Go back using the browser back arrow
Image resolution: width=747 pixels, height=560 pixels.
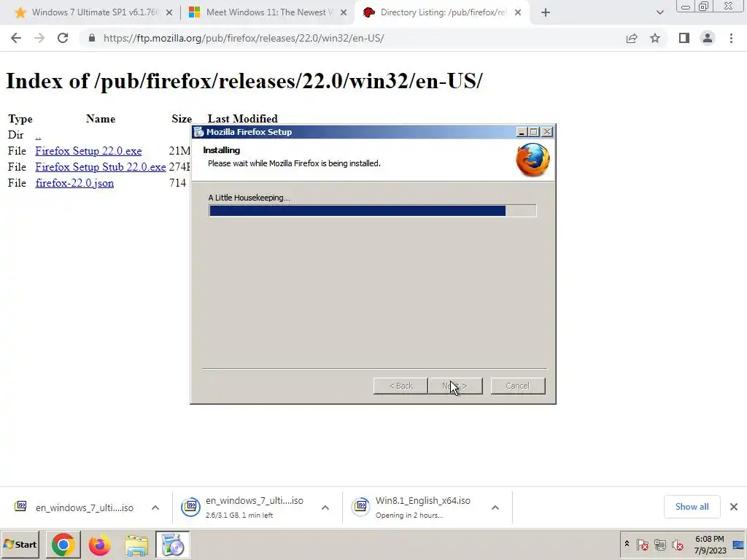[x=16, y=38]
